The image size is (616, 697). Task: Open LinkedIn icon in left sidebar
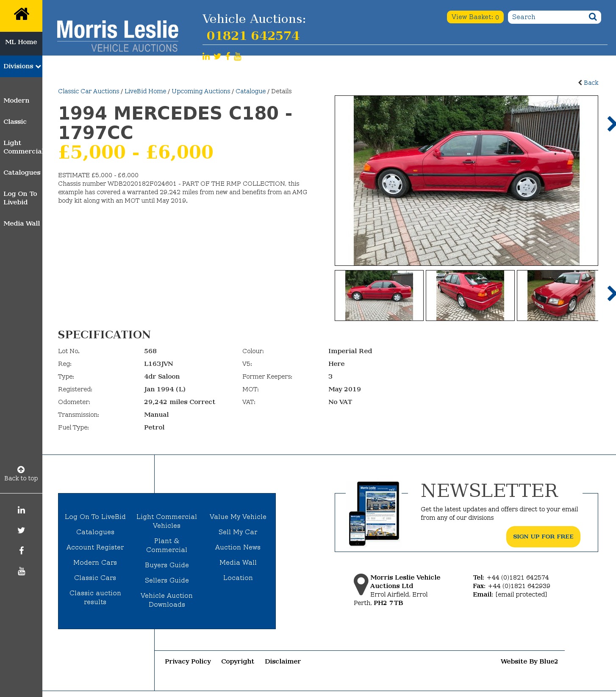coord(21,510)
